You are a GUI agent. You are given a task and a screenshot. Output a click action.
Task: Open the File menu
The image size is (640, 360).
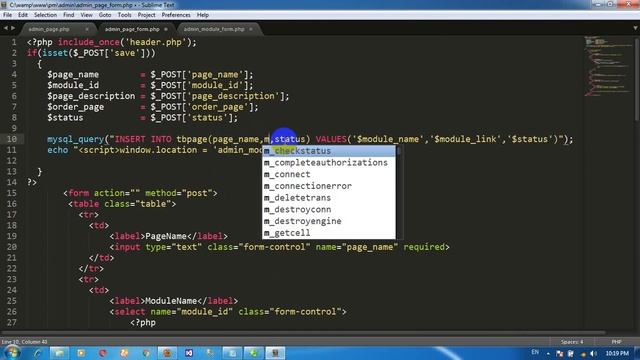click(x=7, y=15)
